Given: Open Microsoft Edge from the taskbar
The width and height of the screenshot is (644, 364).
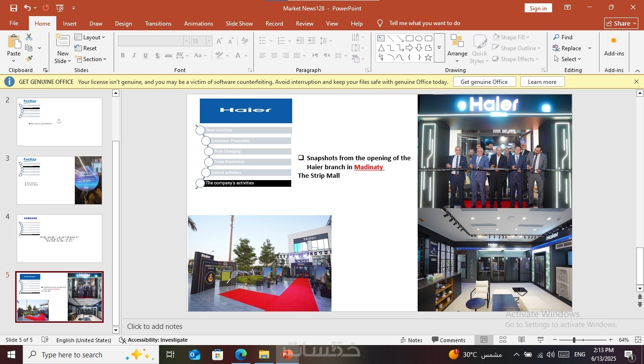Looking at the screenshot, I should [241, 355].
